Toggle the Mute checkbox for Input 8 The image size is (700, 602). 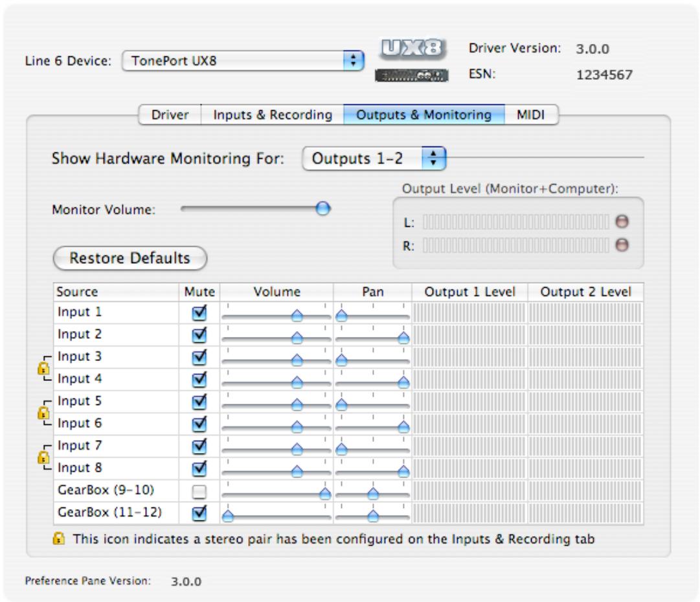coord(199,469)
